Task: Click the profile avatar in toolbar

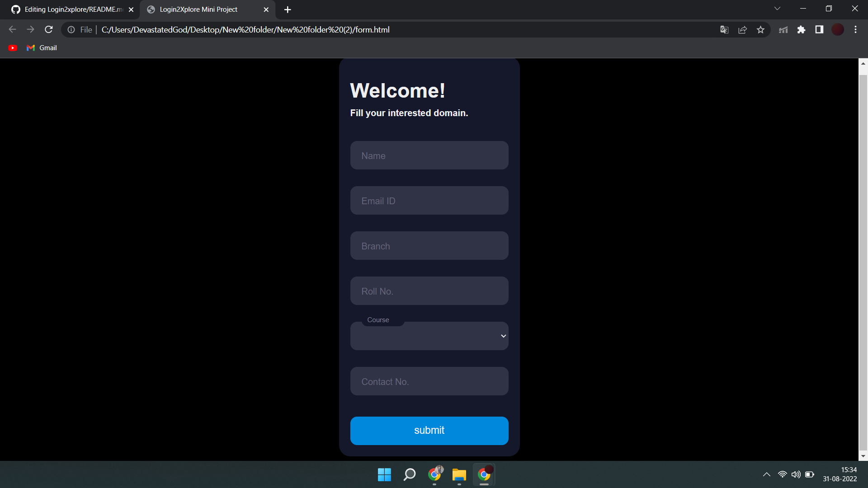Action: point(838,29)
